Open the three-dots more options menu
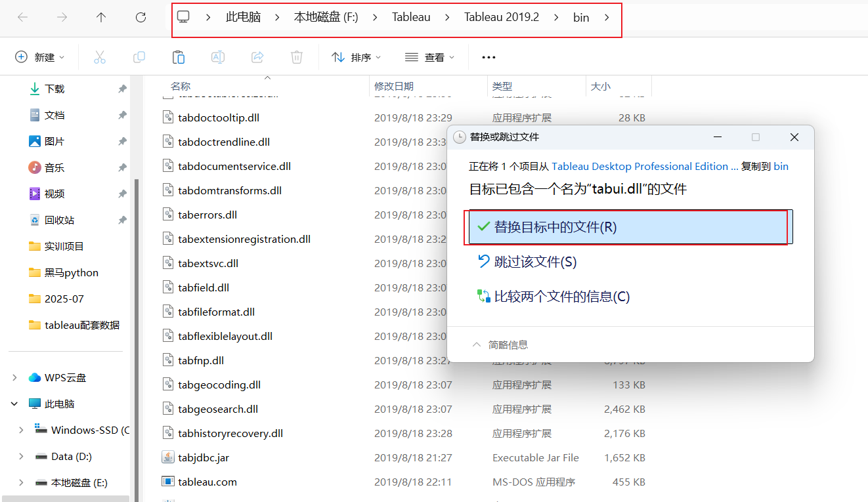Screen dimensions: 868x502 point(488,57)
